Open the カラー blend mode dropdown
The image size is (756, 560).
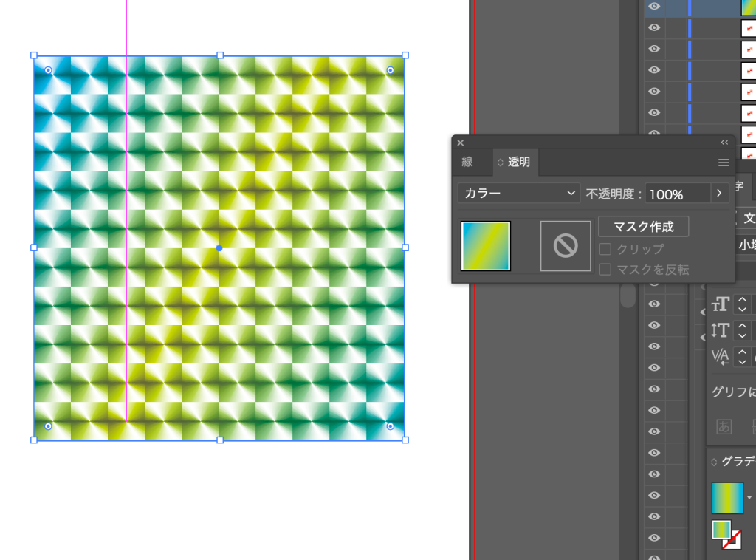pyautogui.click(x=519, y=194)
